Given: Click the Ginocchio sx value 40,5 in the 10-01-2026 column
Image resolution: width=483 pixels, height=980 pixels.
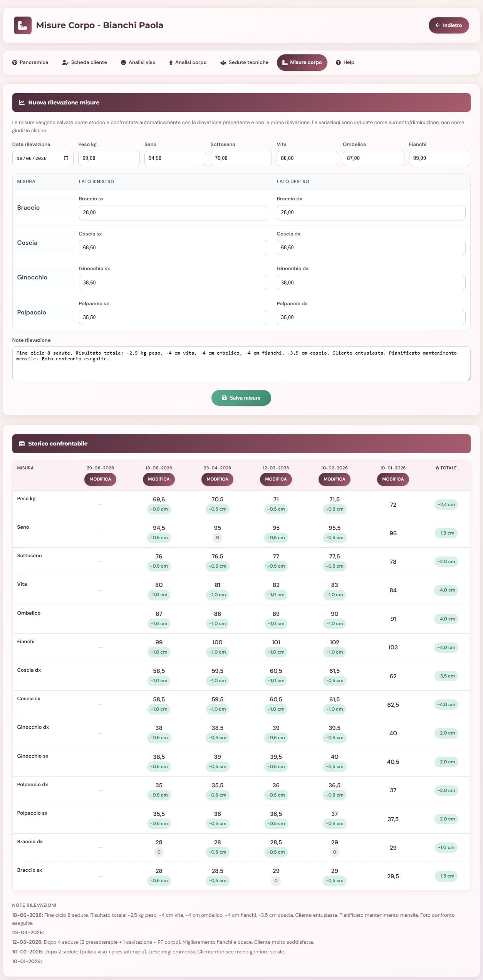Looking at the screenshot, I should click(393, 762).
